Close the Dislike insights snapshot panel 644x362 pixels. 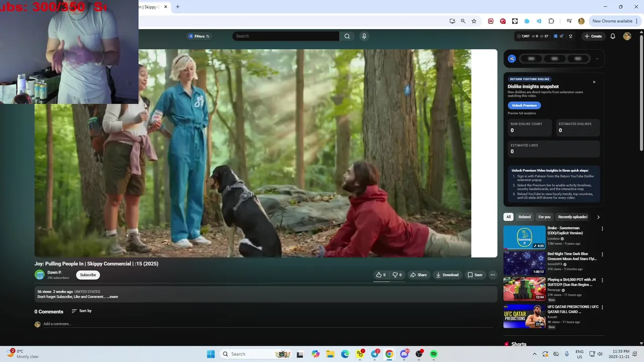(x=594, y=82)
